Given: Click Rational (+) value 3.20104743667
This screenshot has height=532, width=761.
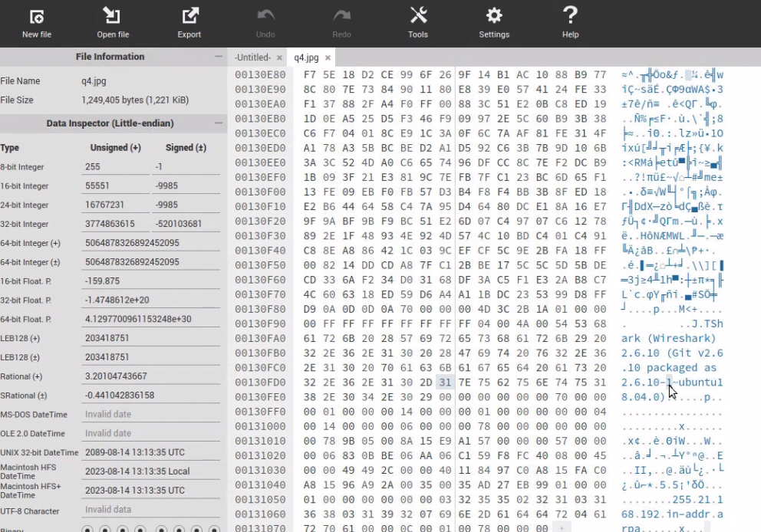Looking at the screenshot, I should coord(150,376).
